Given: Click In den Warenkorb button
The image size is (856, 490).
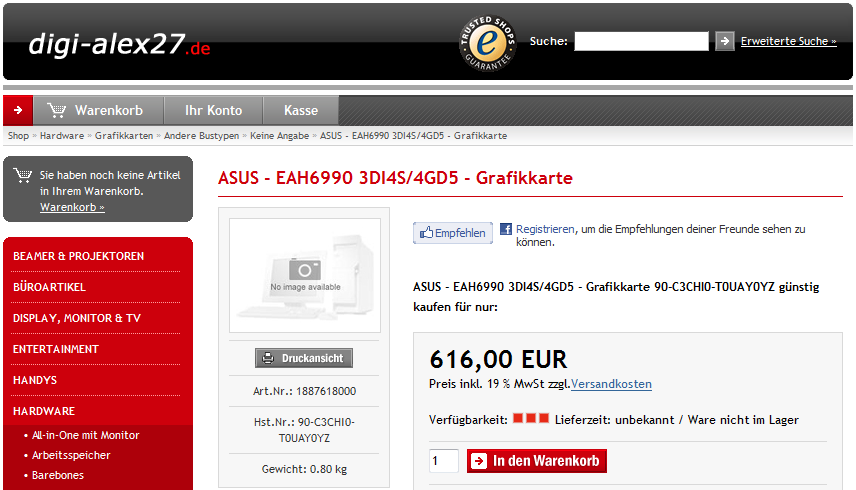Looking at the screenshot, I should point(537,461).
